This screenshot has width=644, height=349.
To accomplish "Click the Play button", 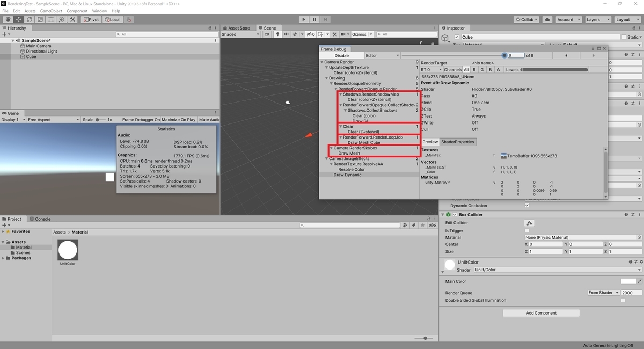I will [304, 19].
